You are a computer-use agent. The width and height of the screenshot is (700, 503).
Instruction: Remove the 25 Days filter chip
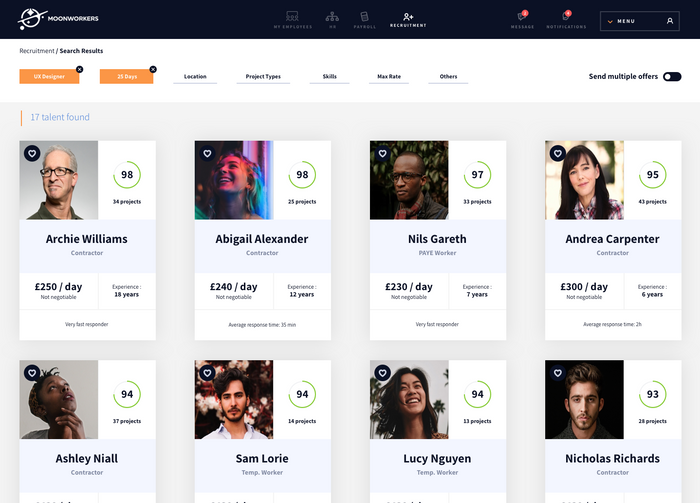tap(153, 69)
